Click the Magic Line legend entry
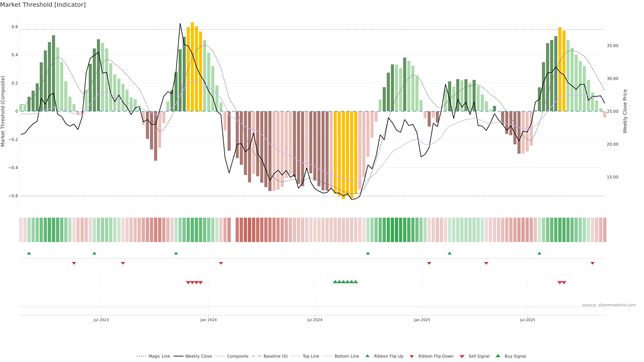Screen dimensions: 644x362 [x=159, y=356]
